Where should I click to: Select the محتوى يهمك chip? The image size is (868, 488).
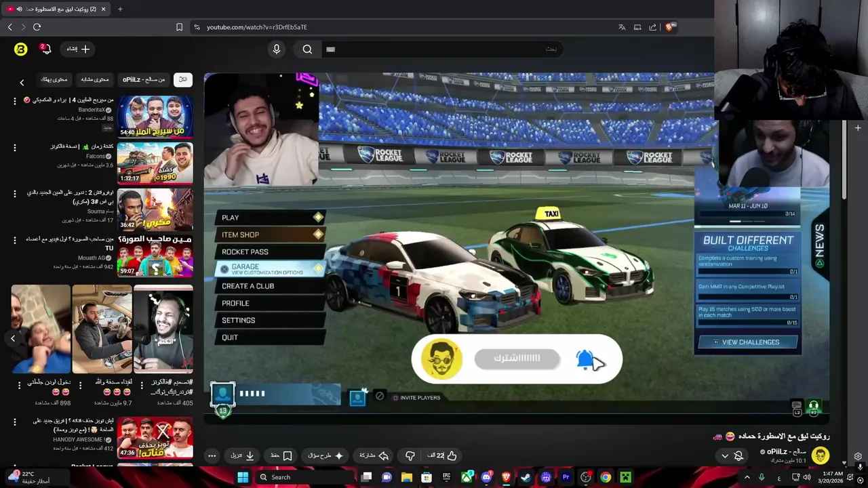tap(54, 79)
